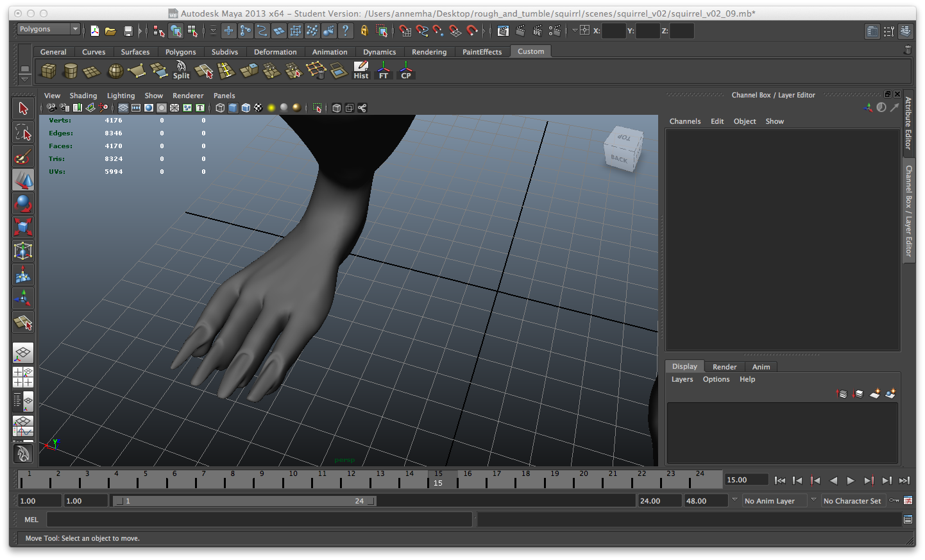Open the Polygons menu set dropdown
The height and width of the screenshot is (560, 925).
coord(49,30)
